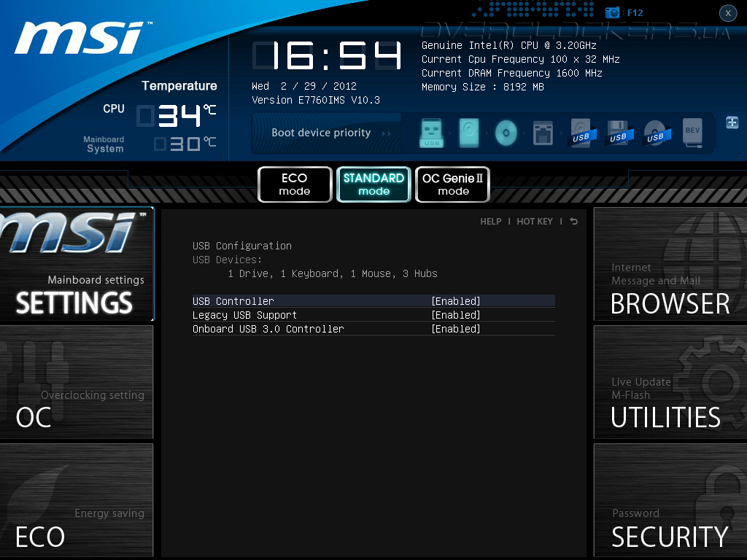
Task: Select the BEV boot device icon
Action: [693, 133]
